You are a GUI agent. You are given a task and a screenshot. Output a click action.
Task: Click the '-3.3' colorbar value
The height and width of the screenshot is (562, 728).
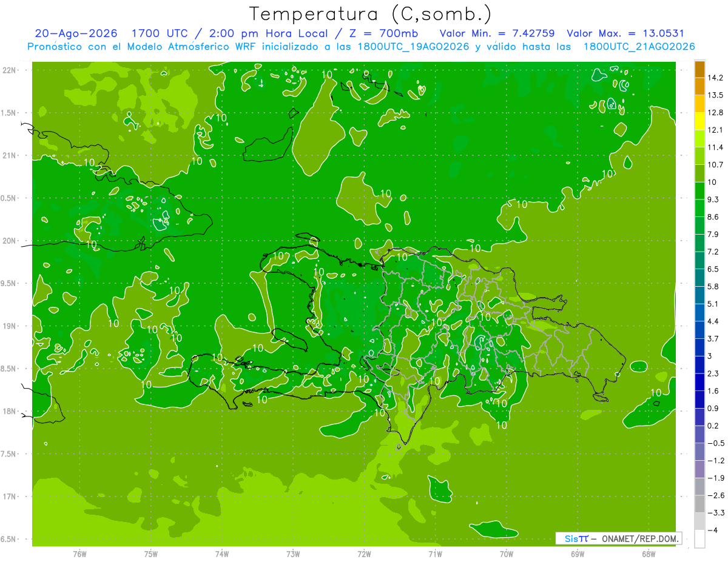pyautogui.click(x=715, y=513)
